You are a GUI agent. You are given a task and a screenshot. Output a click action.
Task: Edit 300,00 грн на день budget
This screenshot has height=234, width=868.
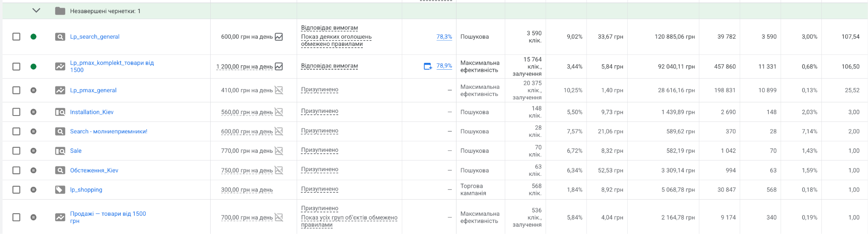coord(247,190)
